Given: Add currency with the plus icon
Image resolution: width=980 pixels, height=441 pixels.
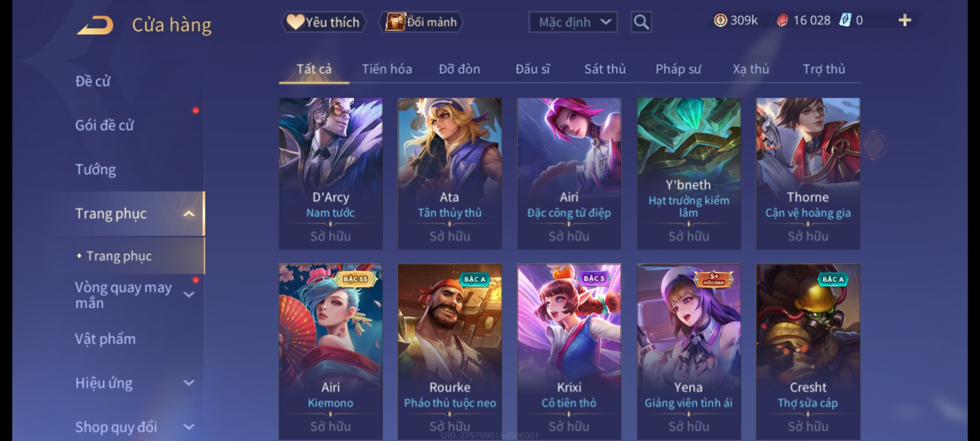Looking at the screenshot, I should [905, 20].
